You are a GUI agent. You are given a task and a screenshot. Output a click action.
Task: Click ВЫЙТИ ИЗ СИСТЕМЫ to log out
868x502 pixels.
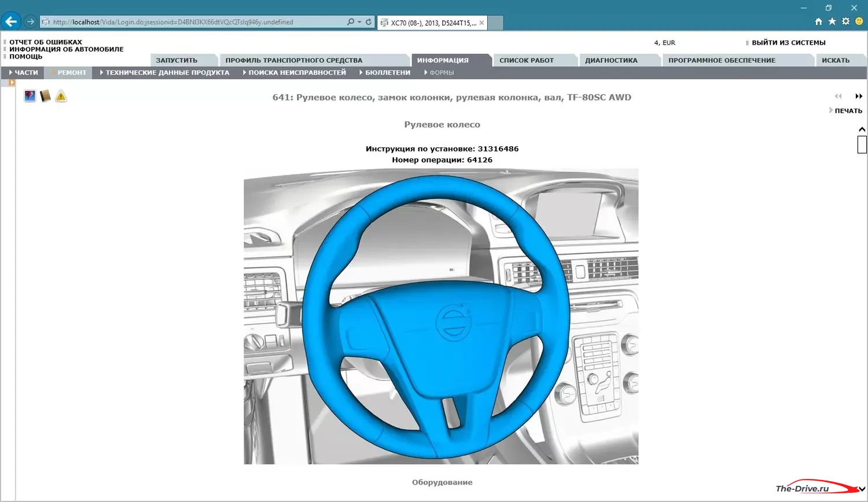click(789, 43)
